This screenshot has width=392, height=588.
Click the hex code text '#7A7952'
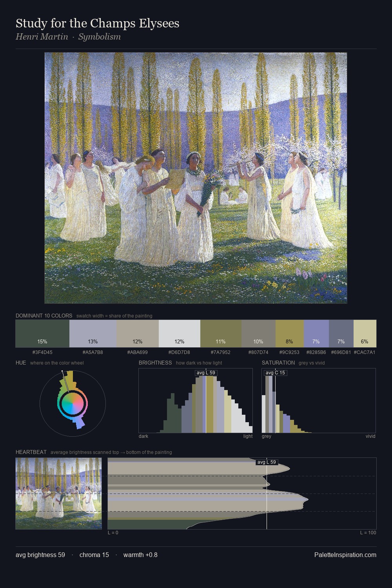(x=221, y=352)
